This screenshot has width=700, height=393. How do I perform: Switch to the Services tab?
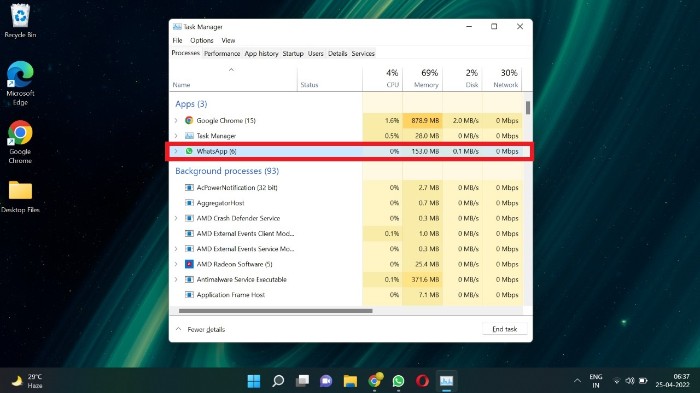coord(363,54)
